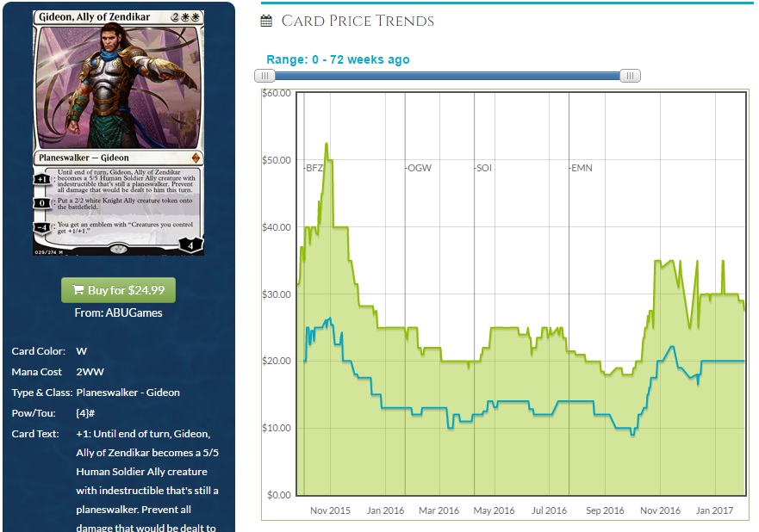Click the 'Jul 2016' axis label
This screenshot has width=759, height=532.
click(549, 510)
